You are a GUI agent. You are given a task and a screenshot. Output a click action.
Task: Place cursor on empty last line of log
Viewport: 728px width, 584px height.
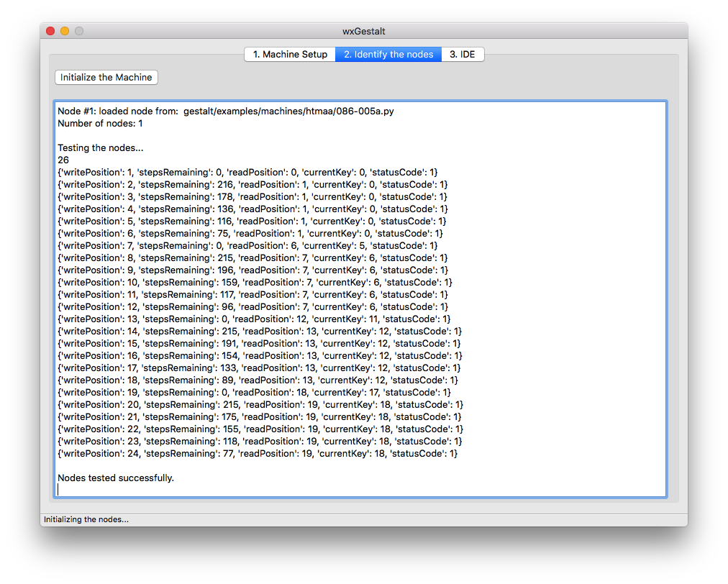[360, 490]
